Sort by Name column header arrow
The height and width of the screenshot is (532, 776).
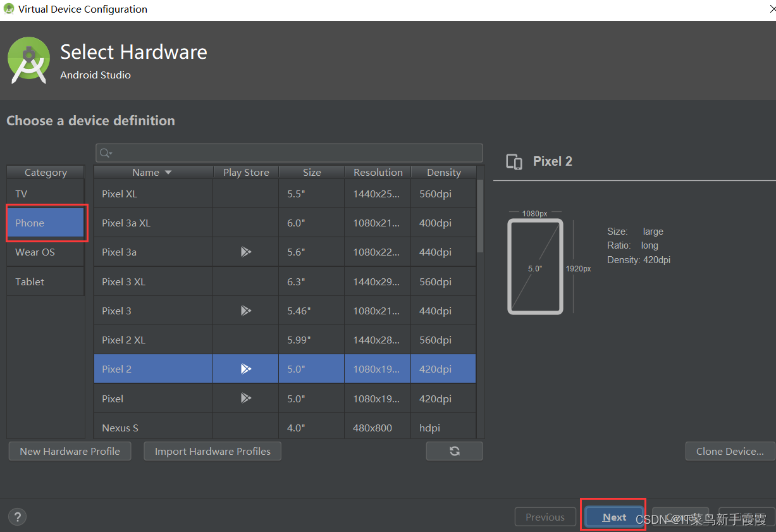click(x=168, y=173)
